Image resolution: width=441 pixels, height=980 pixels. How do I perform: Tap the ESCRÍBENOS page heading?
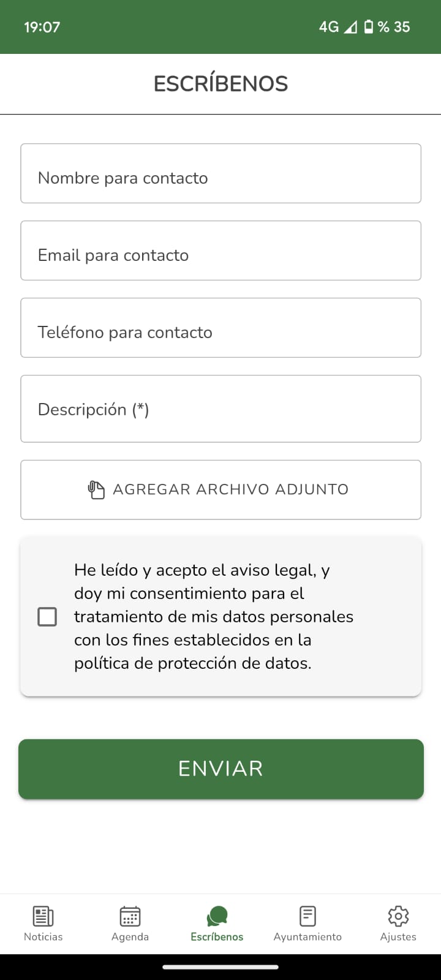tap(221, 84)
